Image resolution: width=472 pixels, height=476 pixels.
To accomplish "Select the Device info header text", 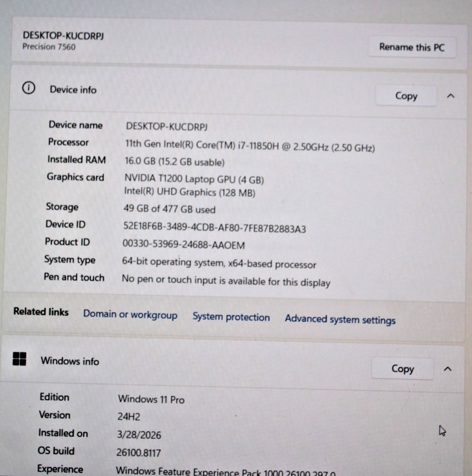I will [x=73, y=89].
